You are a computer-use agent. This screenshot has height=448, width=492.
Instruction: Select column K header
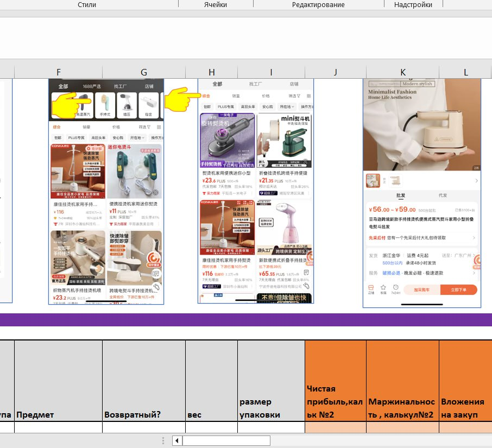coord(402,72)
